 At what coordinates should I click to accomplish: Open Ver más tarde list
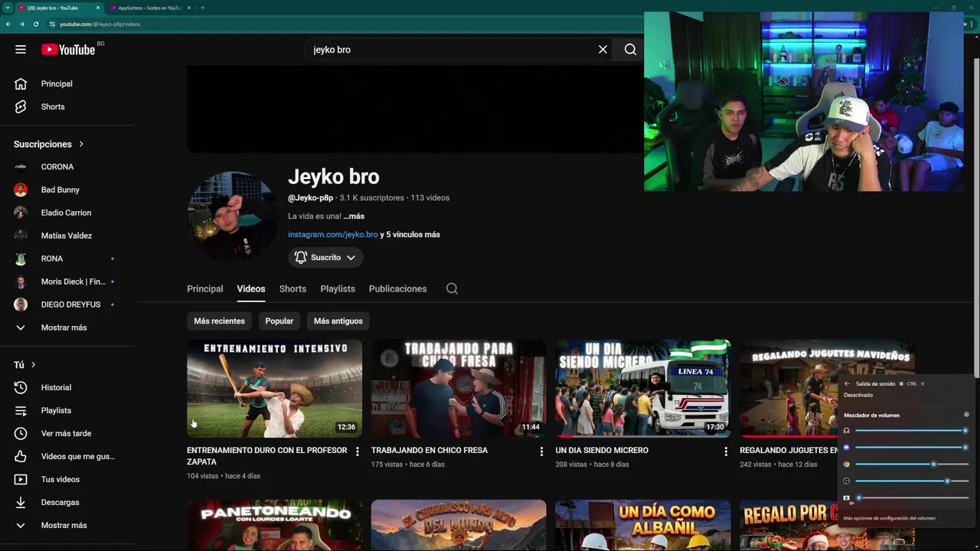pyautogui.click(x=67, y=433)
